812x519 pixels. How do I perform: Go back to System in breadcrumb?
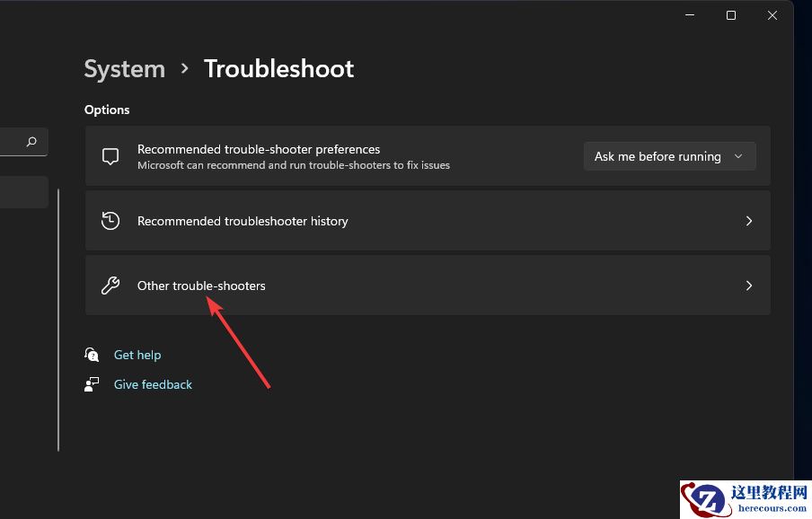tap(124, 69)
